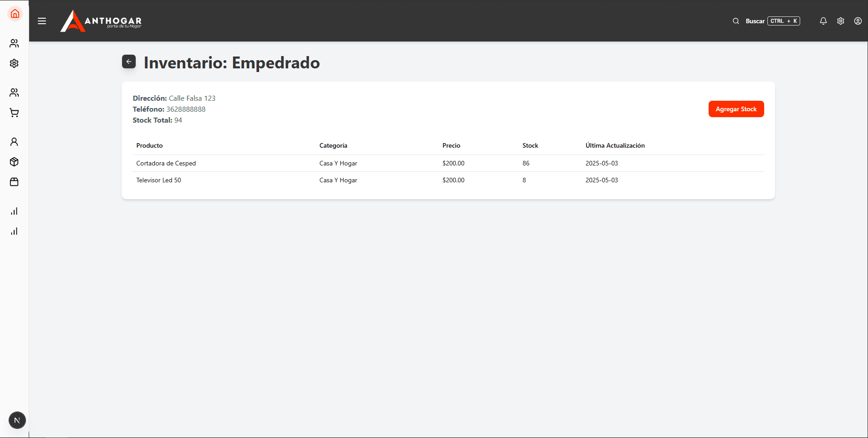Select the Televisor Led 50 product
Viewport: 868px width, 438px height.
[158, 180]
